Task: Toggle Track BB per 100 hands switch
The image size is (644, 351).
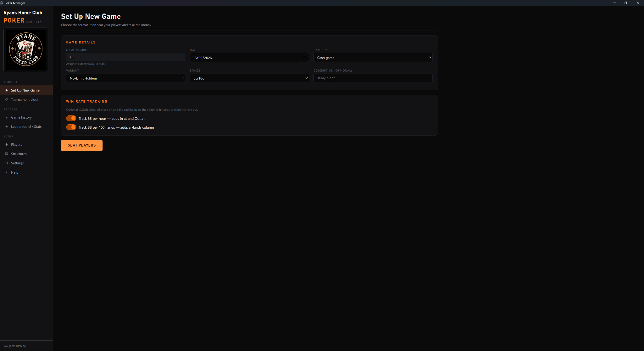Action: click(71, 127)
